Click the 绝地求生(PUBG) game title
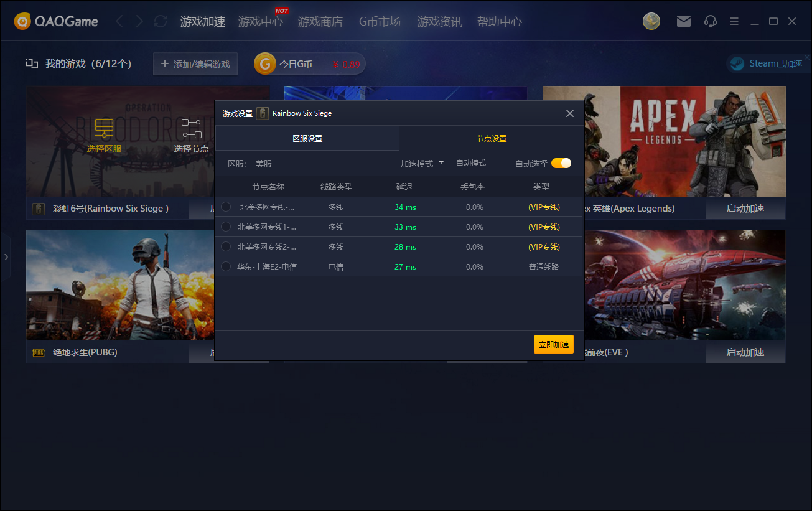 click(x=85, y=352)
